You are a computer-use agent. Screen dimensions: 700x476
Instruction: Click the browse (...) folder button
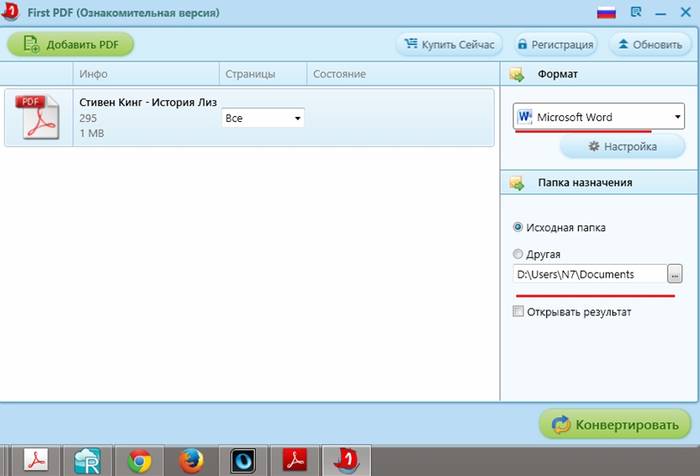tap(675, 274)
